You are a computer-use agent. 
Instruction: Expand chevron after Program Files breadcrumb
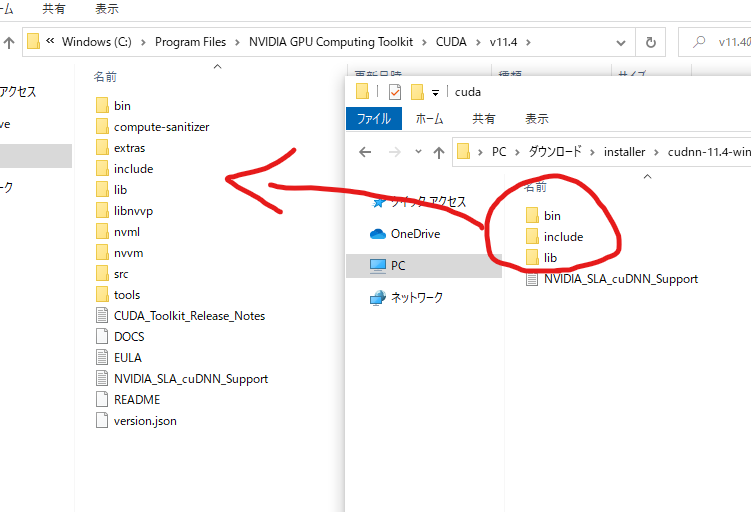pyautogui.click(x=237, y=43)
